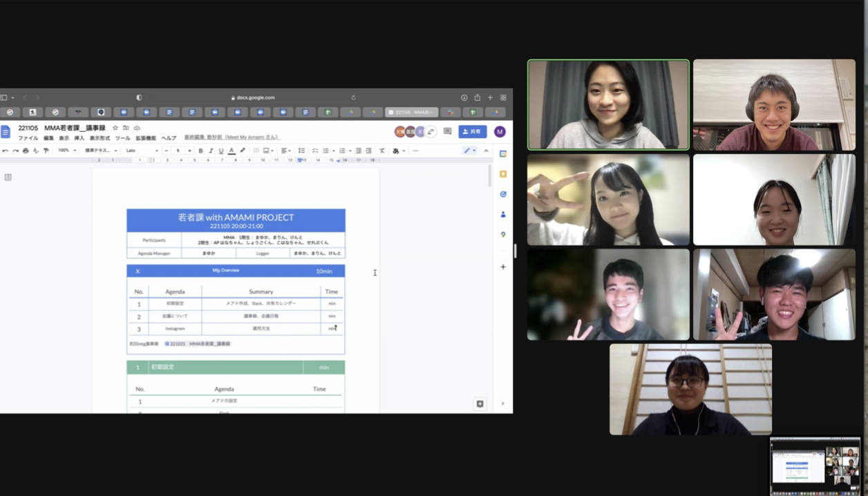Click the print icon in Docs toolbar
868x496 pixels.
point(26,151)
